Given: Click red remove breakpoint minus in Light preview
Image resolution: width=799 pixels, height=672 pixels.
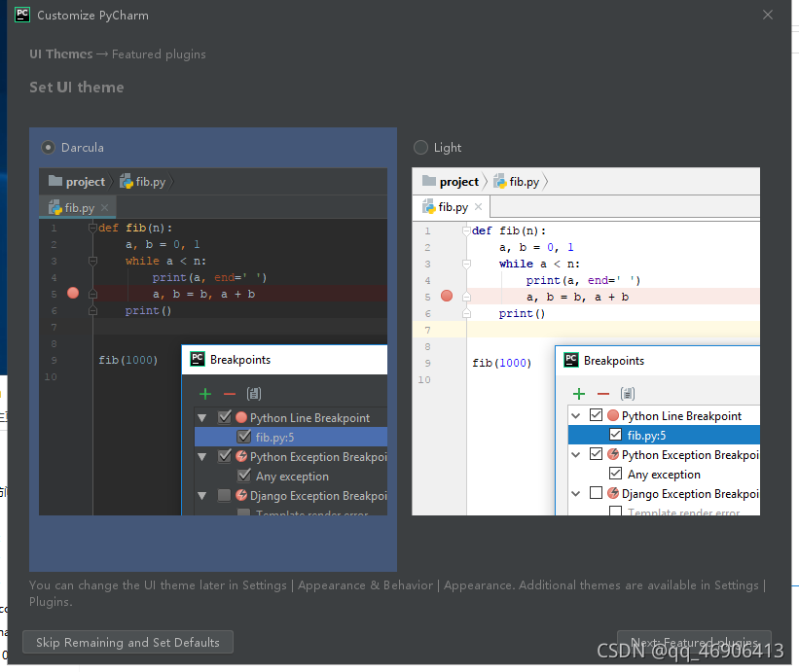Looking at the screenshot, I should click(603, 394).
